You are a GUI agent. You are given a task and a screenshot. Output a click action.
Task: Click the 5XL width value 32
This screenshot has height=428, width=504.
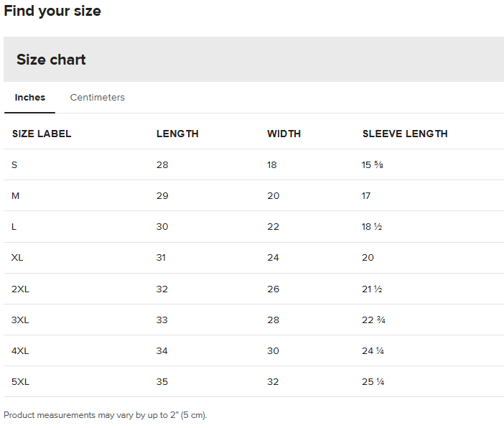(273, 381)
